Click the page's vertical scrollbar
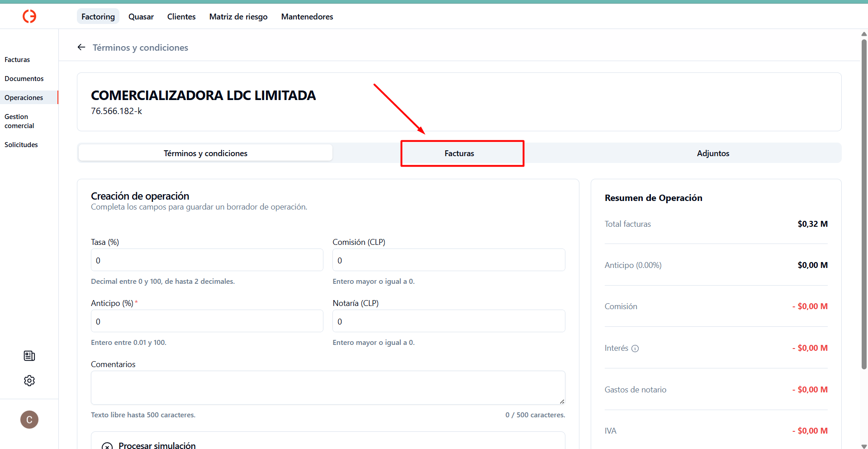The width and height of the screenshot is (868, 449). point(864,204)
